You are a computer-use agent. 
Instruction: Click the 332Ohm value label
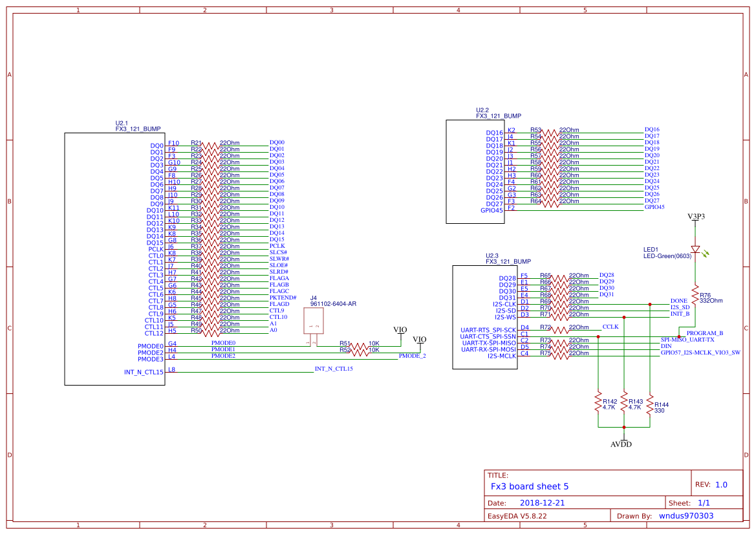[711, 301]
